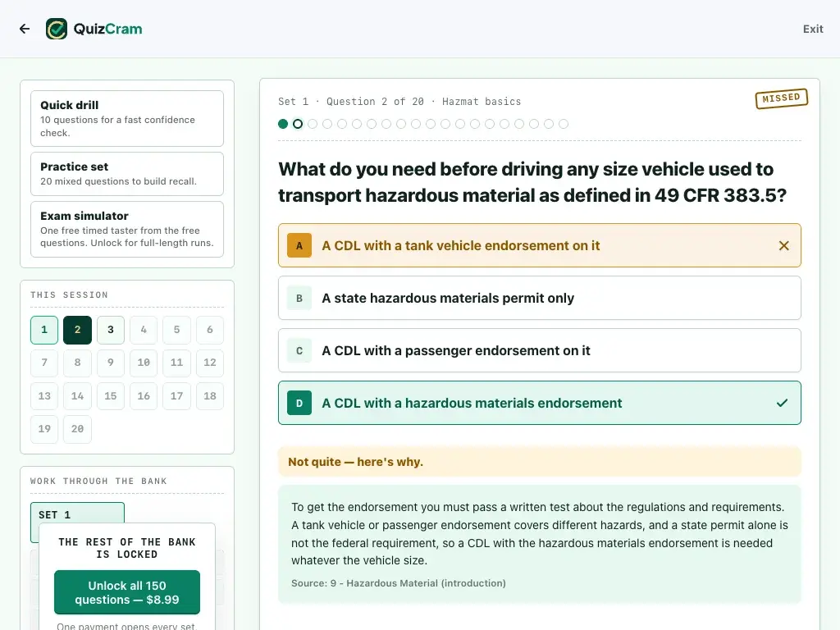Select answer D hazardous materials endorsement
The height and width of the screenshot is (630, 840).
pos(540,403)
